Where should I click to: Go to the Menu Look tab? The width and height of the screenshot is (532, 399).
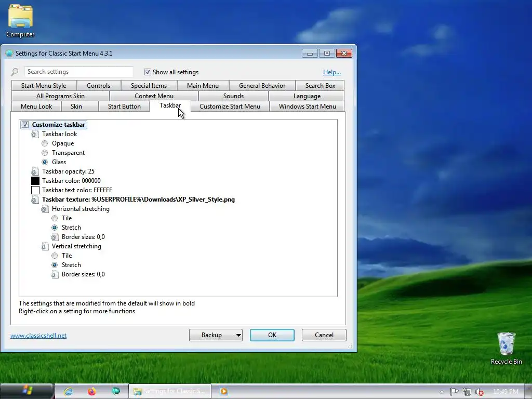tap(36, 106)
